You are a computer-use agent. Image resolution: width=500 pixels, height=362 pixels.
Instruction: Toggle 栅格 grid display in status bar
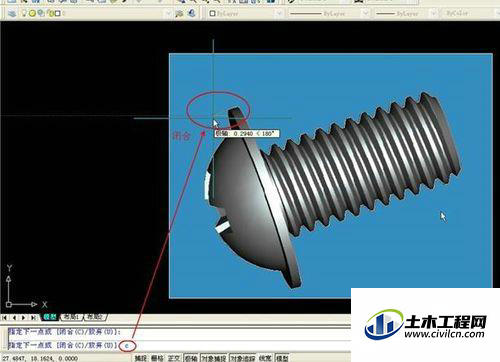click(x=157, y=358)
